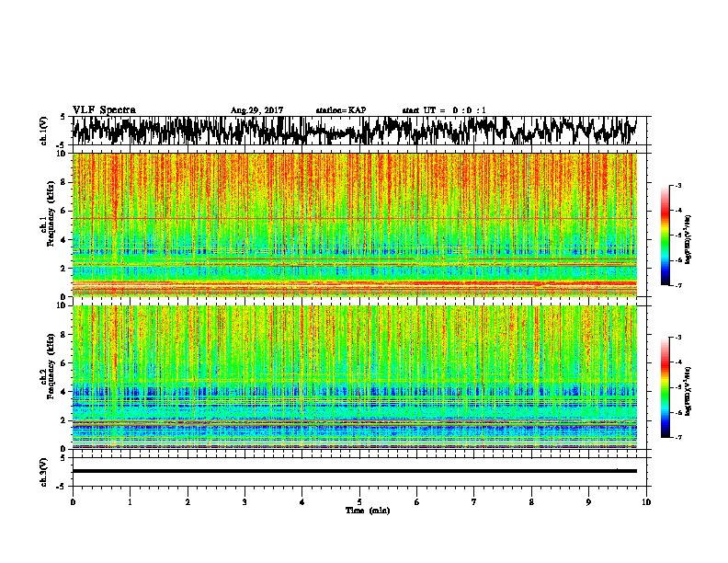Click time axis tick label "5"

click(359, 502)
